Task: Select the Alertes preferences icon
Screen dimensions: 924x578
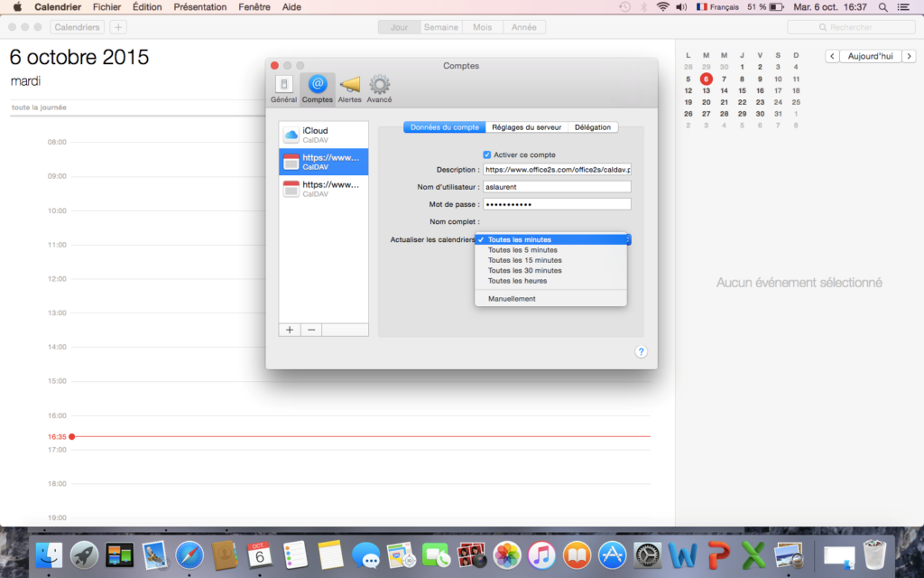Action: tap(349, 89)
